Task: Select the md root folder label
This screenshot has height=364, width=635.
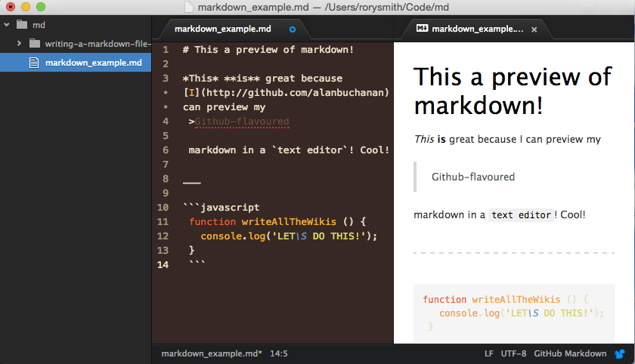Action: pyautogui.click(x=39, y=25)
